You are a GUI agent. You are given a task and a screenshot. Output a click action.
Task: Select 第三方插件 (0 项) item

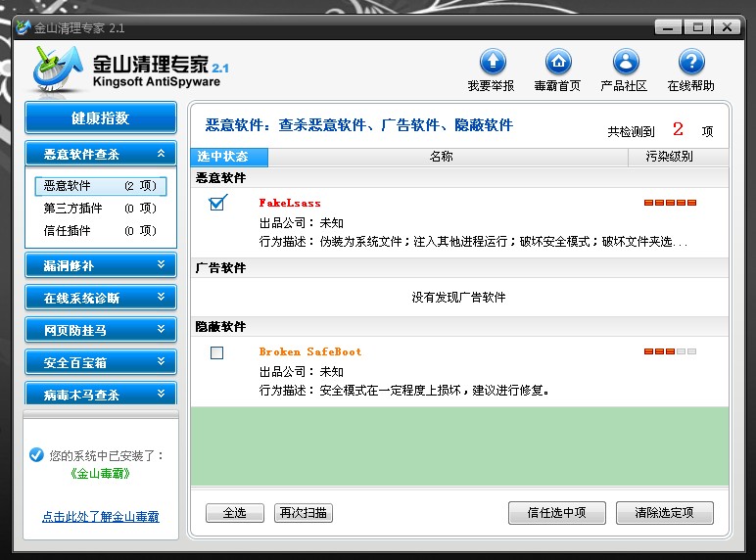(x=101, y=209)
